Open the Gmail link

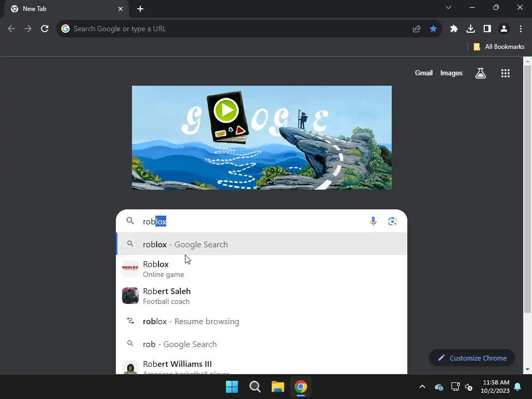click(424, 73)
